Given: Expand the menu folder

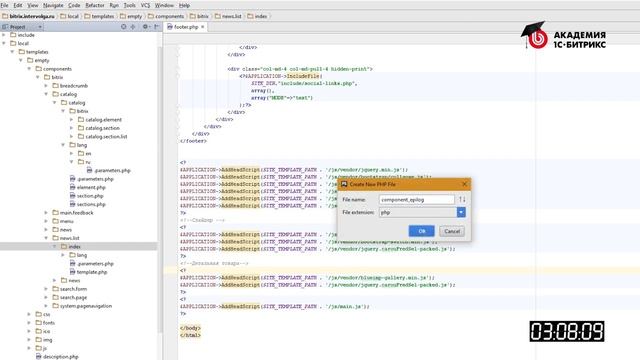Looking at the screenshot, I should point(46,221).
